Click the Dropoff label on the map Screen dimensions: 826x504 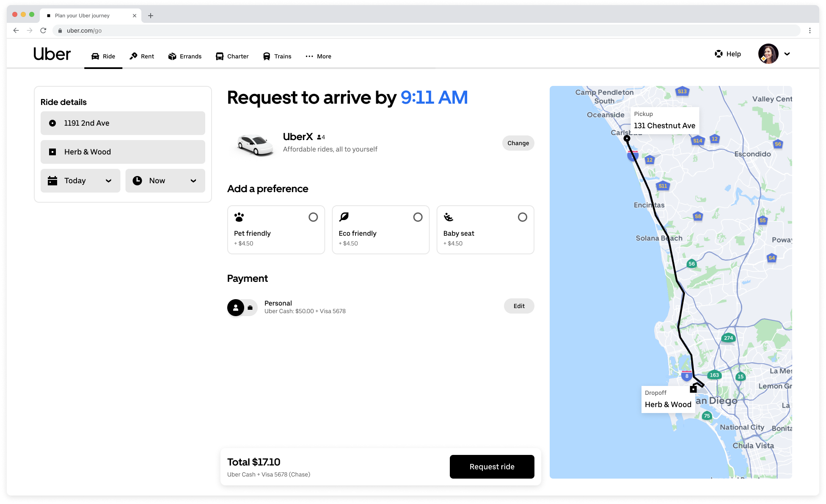click(668, 399)
